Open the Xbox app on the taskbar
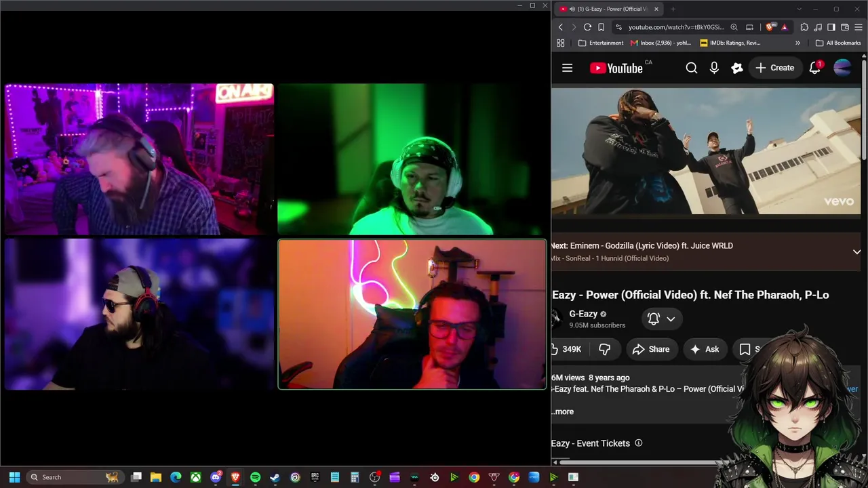Screen dimensions: 868x488 (x=195, y=477)
